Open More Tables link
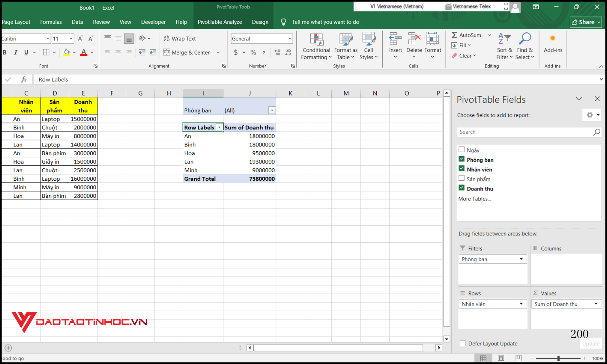Screen dimensions: 607x364 point(474,199)
